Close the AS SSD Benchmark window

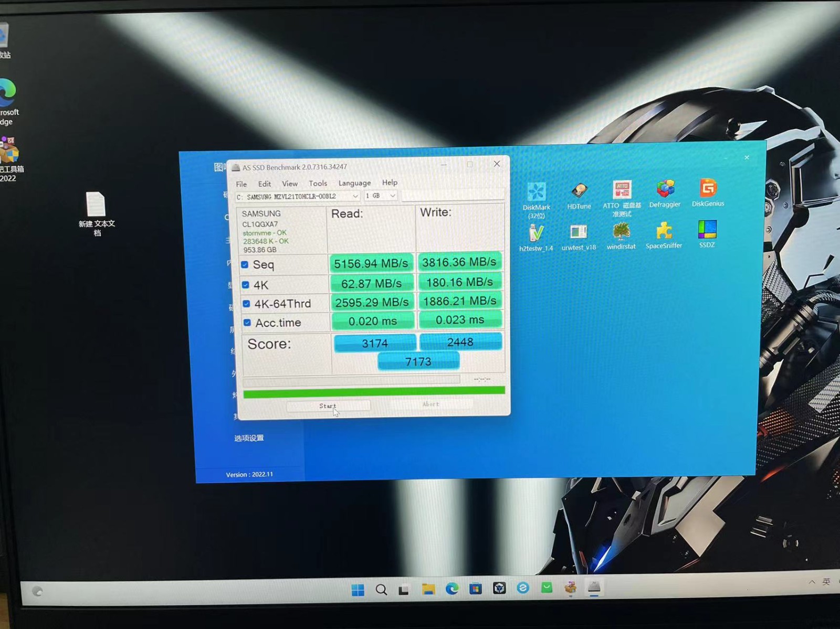(x=497, y=164)
